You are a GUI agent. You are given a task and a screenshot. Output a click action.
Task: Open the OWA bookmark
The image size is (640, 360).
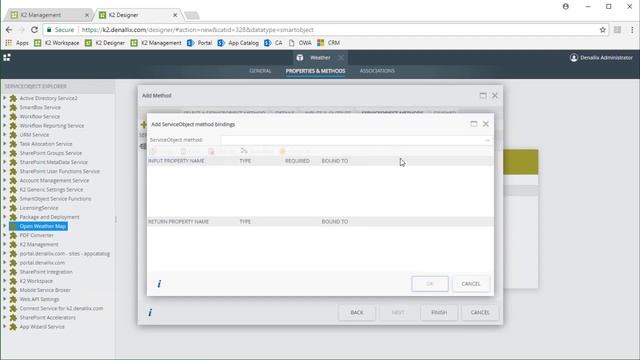click(x=300, y=43)
